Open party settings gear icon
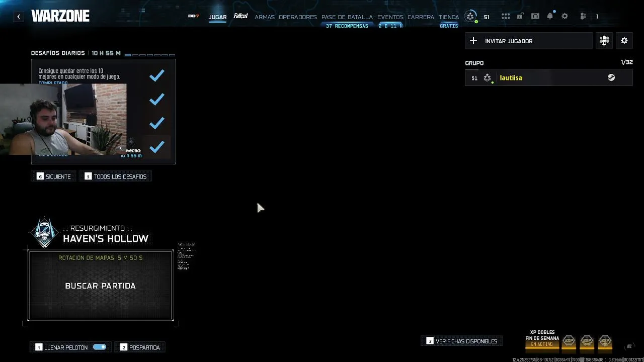This screenshot has height=362, width=644. tap(624, 41)
